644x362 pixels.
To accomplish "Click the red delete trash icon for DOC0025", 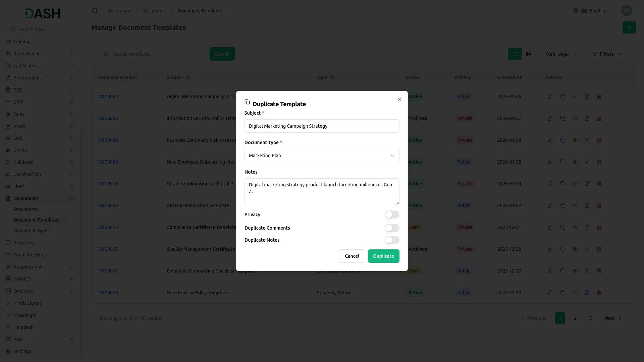I will tap(599, 293).
